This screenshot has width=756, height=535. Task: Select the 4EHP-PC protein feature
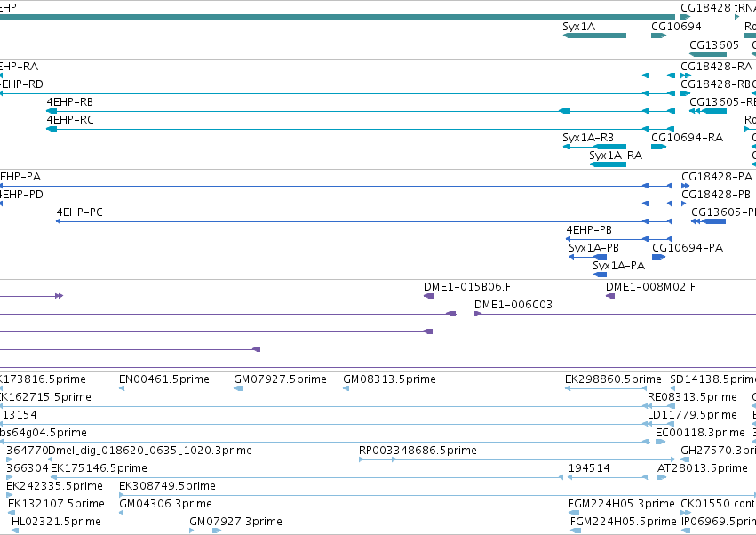click(364, 221)
